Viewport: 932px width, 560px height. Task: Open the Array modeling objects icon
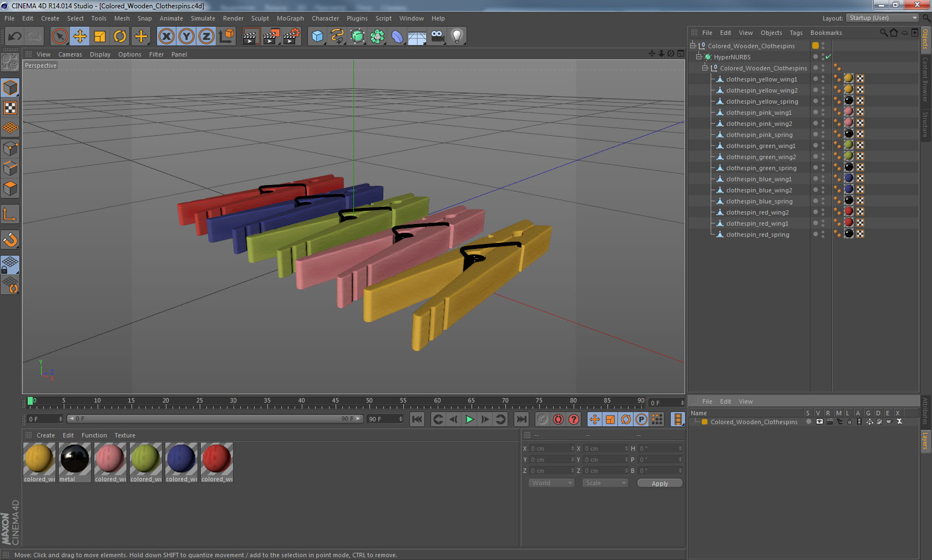tap(378, 37)
